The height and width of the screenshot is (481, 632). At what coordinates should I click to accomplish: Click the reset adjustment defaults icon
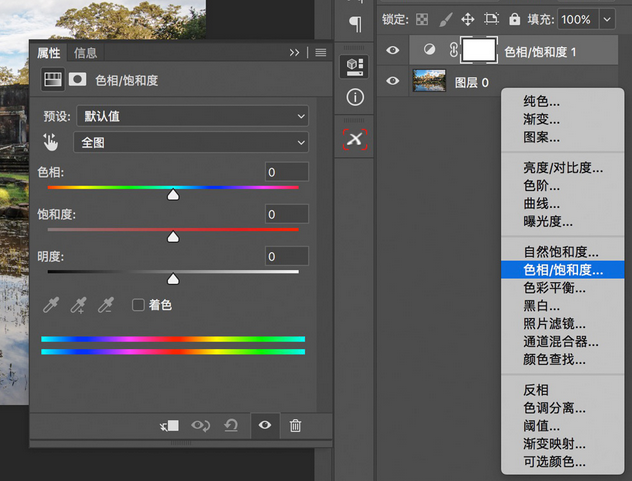click(231, 425)
